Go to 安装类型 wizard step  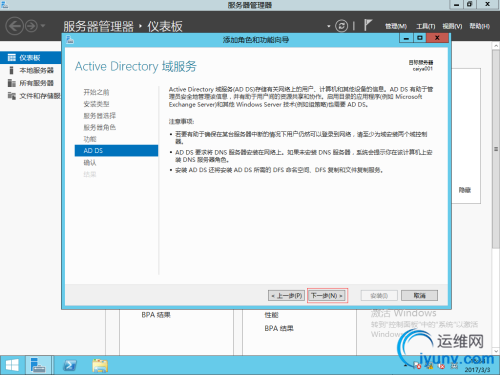point(96,104)
